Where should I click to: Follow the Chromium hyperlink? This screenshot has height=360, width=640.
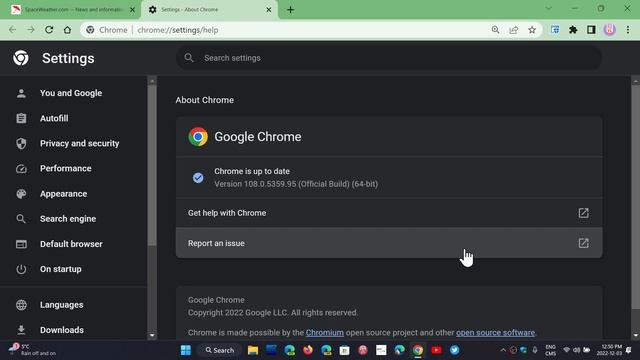pyautogui.click(x=324, y=333)
